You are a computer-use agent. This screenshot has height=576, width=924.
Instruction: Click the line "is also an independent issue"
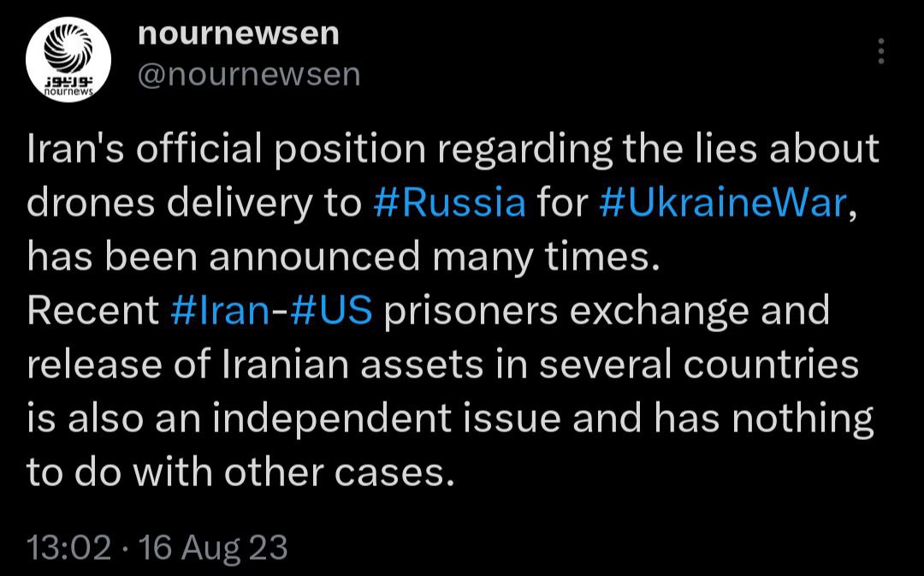[450, 419]
